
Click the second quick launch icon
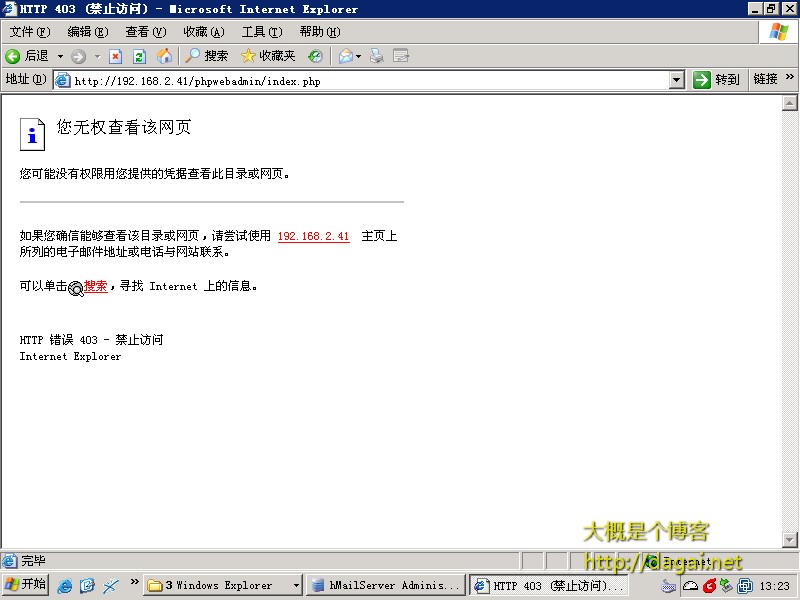(87, 586)
